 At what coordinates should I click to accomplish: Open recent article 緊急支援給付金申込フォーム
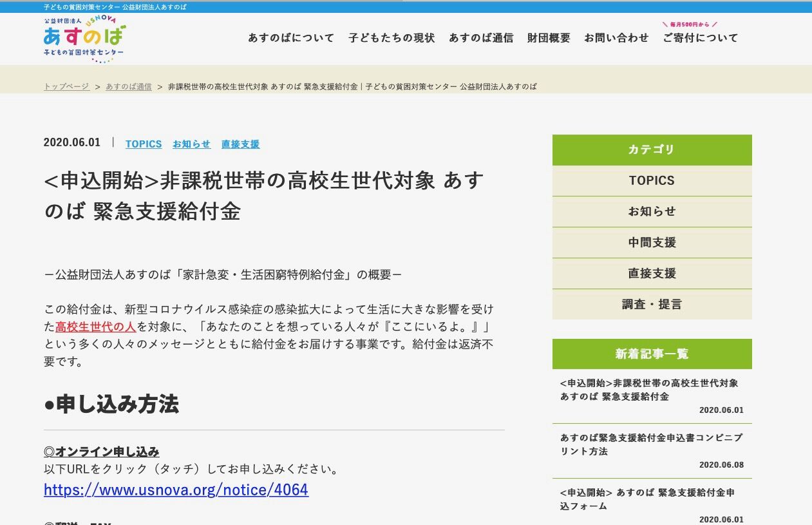coord(647,499)
